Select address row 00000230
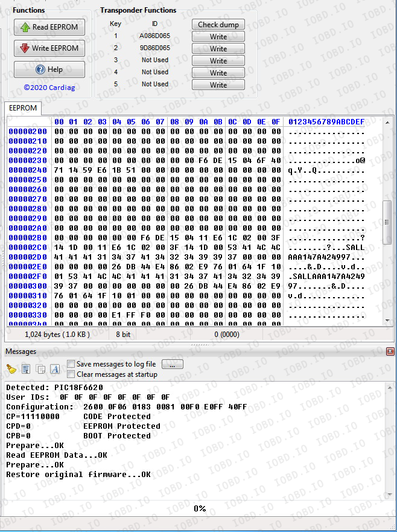The width and height of the screenshot is (397, 532). tap(28, 161)
